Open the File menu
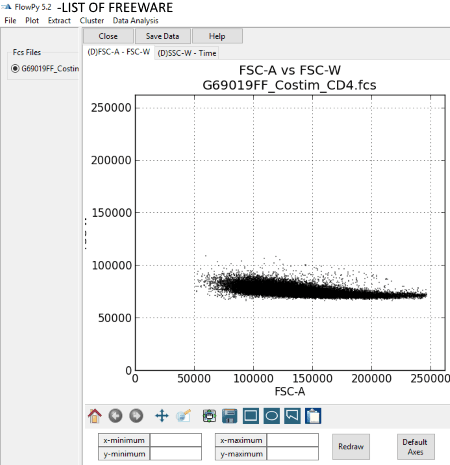 pos(10,21)
